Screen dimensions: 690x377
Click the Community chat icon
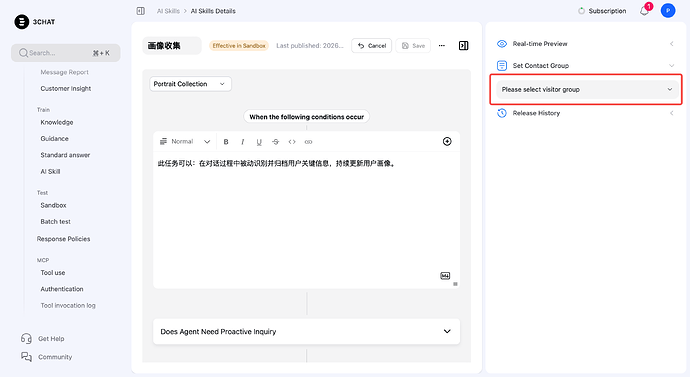(x=26, y=357)
